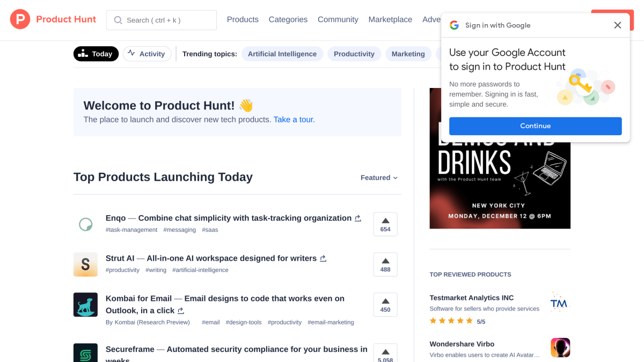Click the Secureframe product logo
The width and height of the screenshot is (644, 362).
tap(85, 353)
